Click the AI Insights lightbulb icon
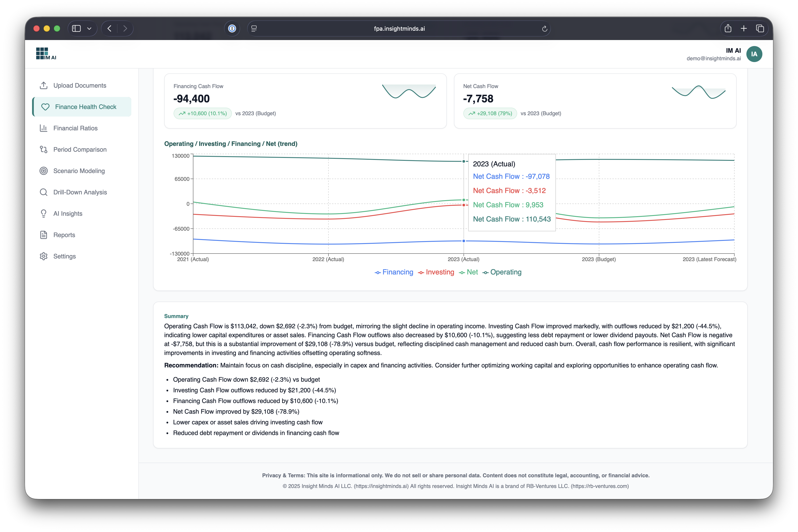 coord(43,214)
